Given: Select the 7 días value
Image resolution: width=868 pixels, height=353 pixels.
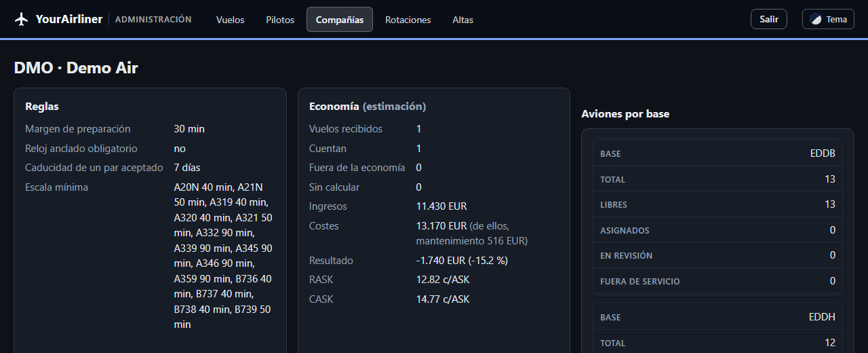Looking at the screenshot, I should (x=187, y=168).
